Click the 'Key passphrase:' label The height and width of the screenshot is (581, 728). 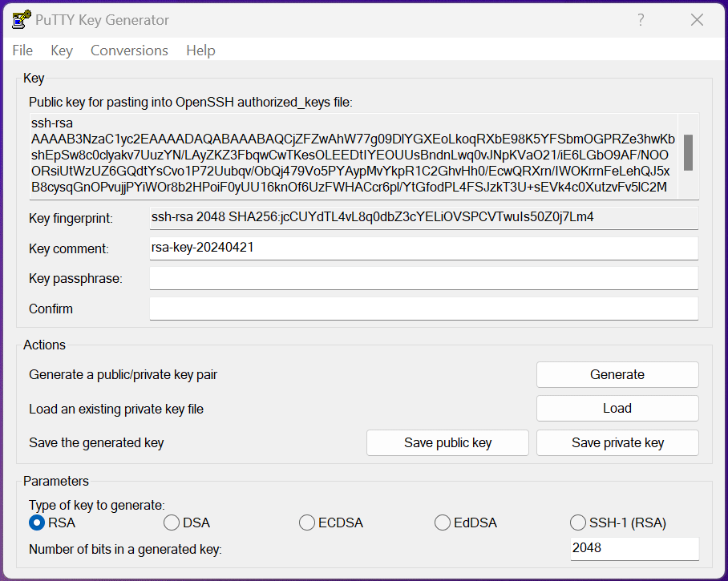[x=75, y=278]
